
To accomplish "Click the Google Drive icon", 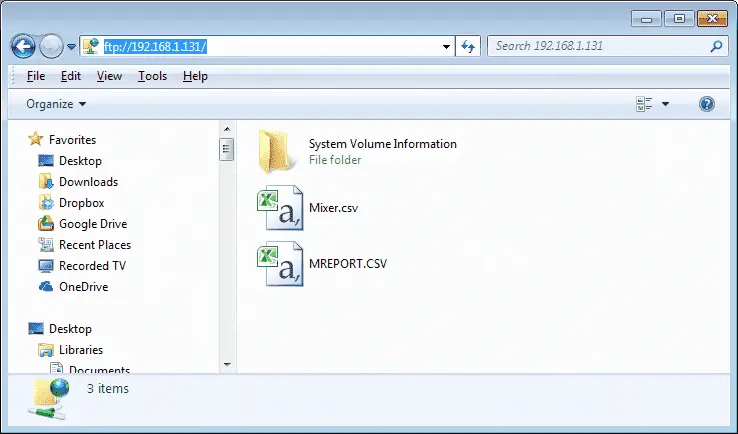I will pyautogui.click(x=46, y=224).
